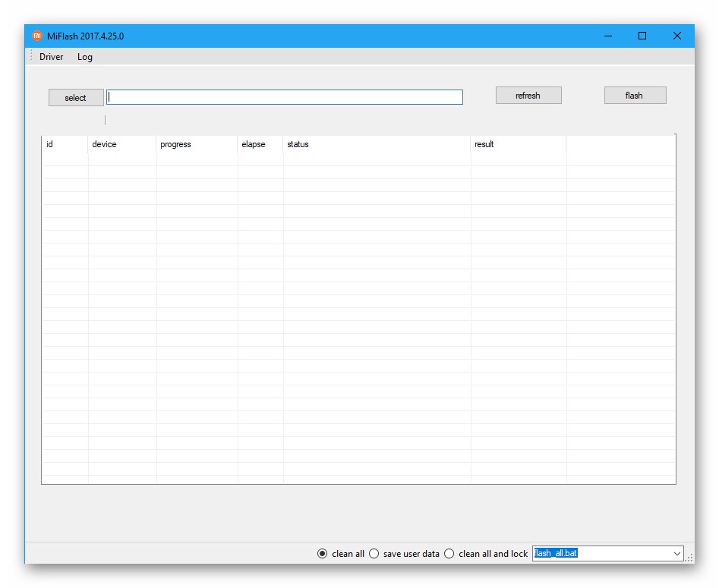Click the id column header
Image resolution: width=719 pixels, height=588 pixels.
pyautogui.click(x=65, y=144)
